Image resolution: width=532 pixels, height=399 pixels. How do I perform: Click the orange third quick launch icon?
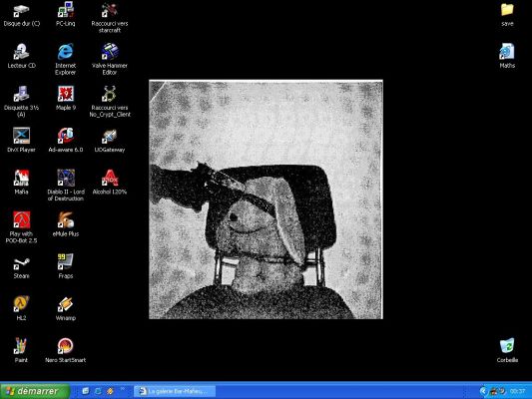coord(110,391)
